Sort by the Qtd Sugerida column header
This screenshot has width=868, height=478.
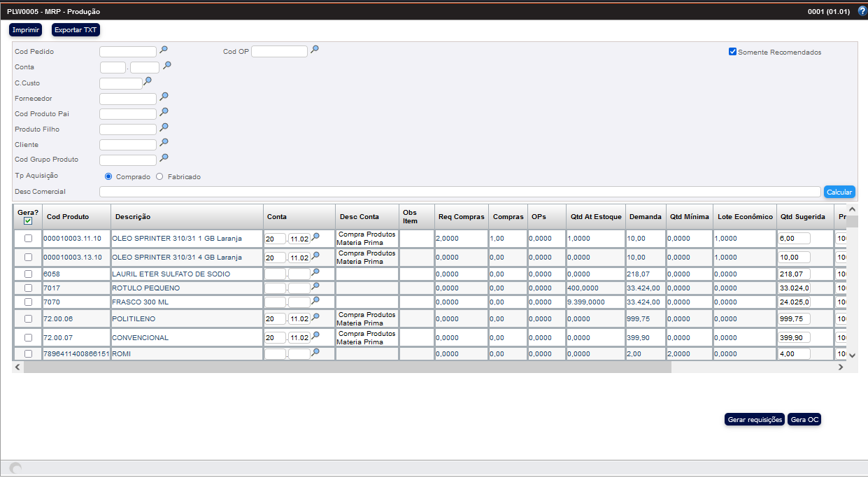coord(802,217)
